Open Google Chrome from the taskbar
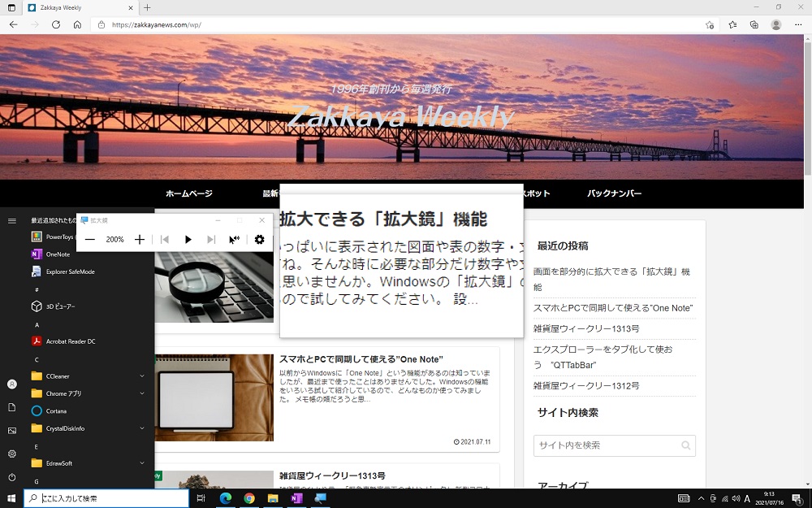Viewport: 812px width, 508px height. tap(249, 498)
